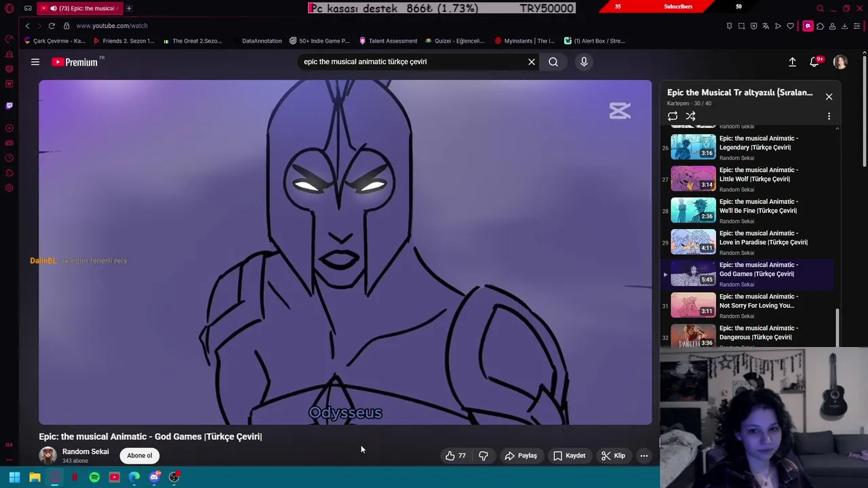This screenshot has width=868, height=488.
Task: Open playlist three-dot options menu
Action: (x=829, y=116)
